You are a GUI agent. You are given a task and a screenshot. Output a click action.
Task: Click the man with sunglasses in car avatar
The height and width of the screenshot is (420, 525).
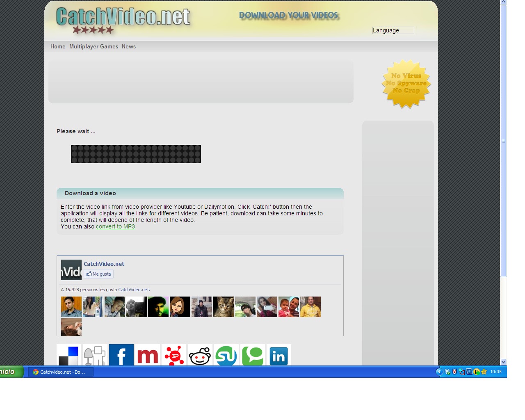(245, 307)
